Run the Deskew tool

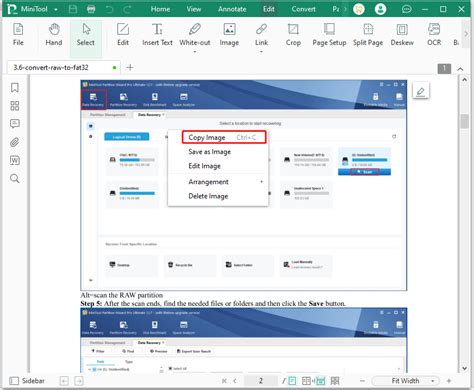point(402,34)
